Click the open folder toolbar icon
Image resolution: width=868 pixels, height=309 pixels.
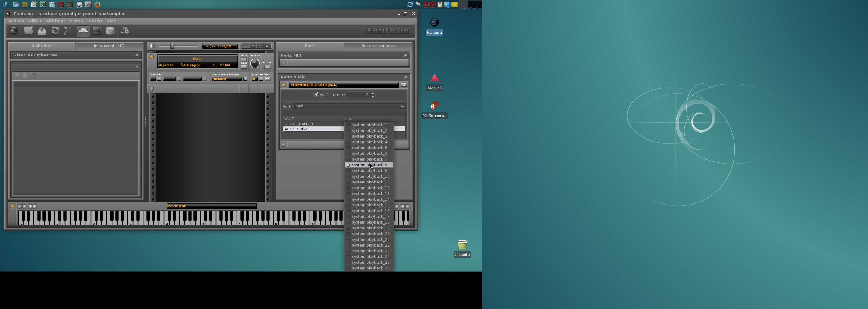(x=29, y=31)
